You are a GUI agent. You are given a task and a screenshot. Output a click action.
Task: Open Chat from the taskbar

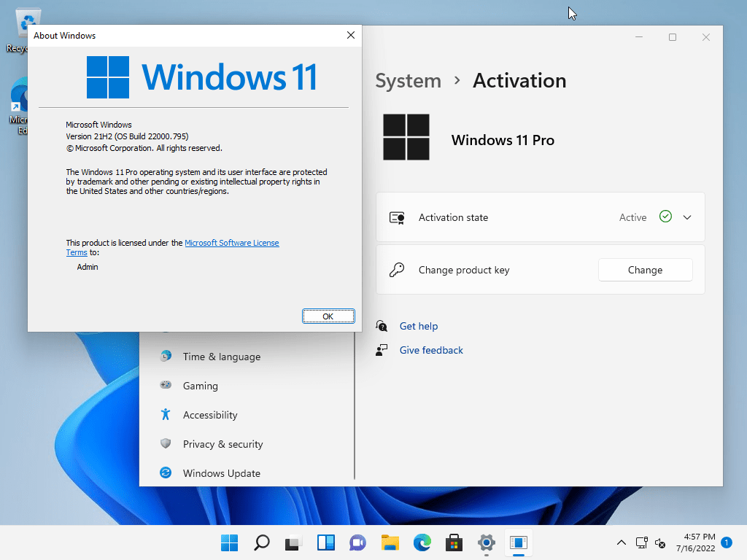(357, 542)
